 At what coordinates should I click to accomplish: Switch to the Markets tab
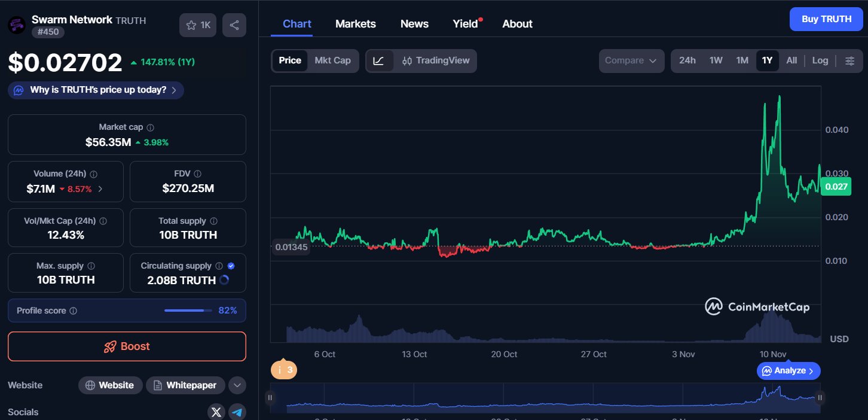(355, 24)
